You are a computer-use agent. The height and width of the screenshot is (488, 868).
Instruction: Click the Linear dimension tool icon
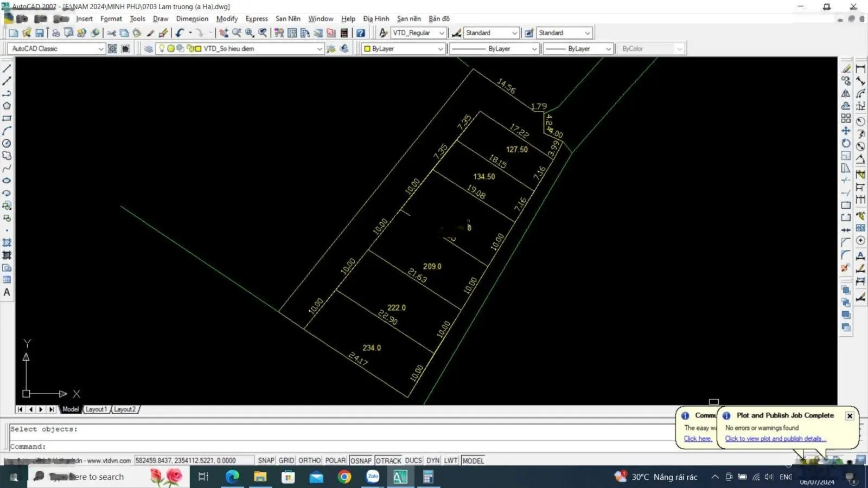point(860,69)
